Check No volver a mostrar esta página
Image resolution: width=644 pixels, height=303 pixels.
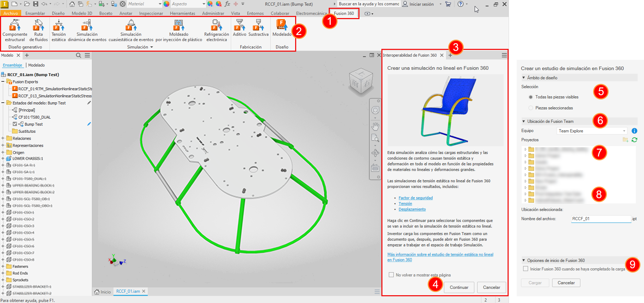pos(391,275)
